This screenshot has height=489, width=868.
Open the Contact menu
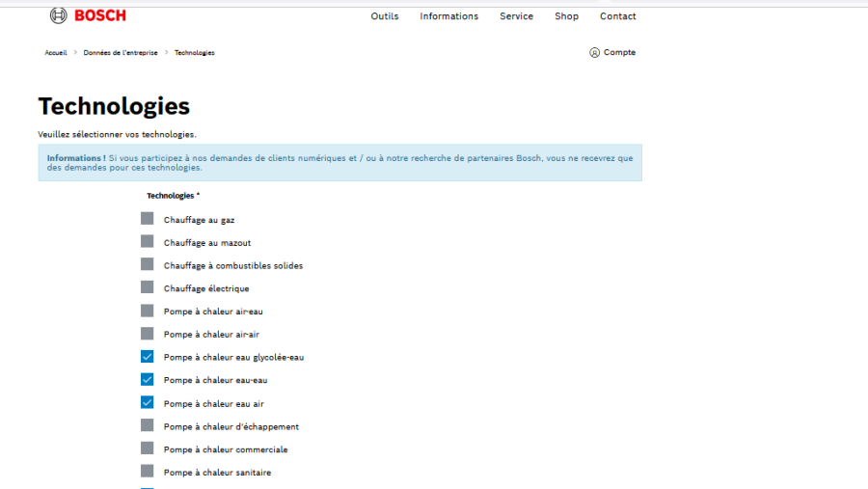[x=618, y=16]
